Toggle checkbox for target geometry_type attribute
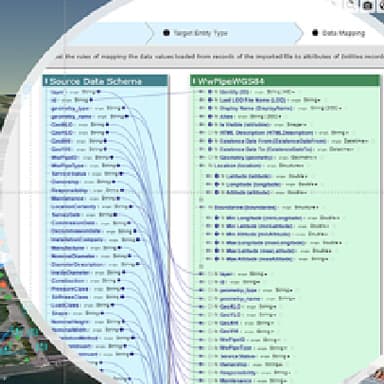The height and width of the screenshot is (384, 384). [x=211, y=290]
